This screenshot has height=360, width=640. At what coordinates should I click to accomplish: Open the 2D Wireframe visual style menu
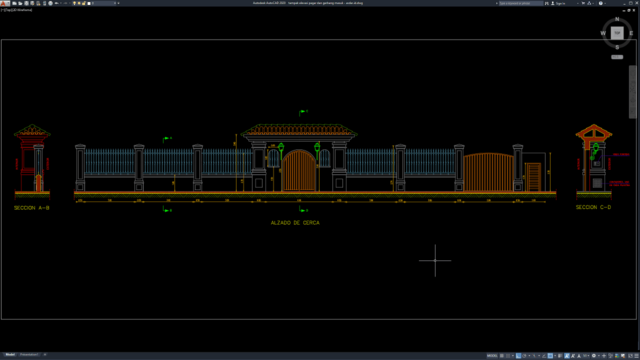pyautogui.click(x=22, y=10)
